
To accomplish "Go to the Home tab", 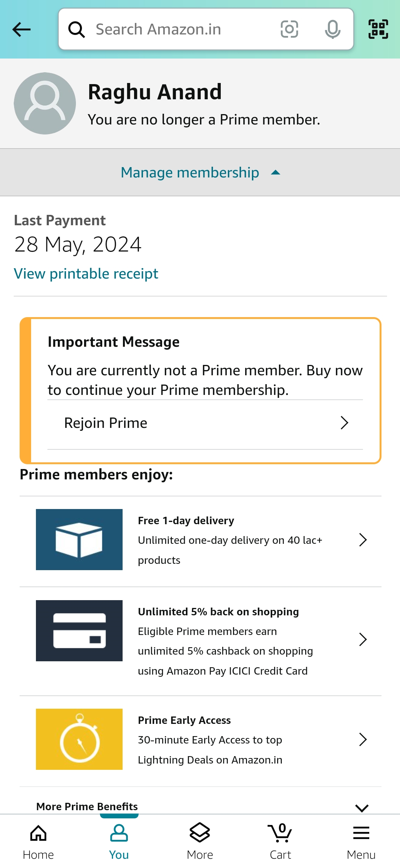I will pyautogui.click(x=38, y=841).
